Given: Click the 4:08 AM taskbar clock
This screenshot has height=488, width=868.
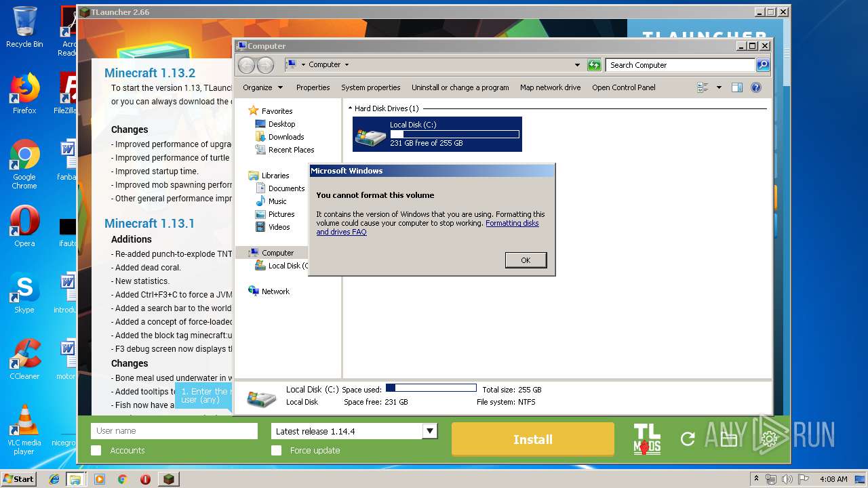Looking at the screenshot, I should pyautogui.click(x=833, y=479).
